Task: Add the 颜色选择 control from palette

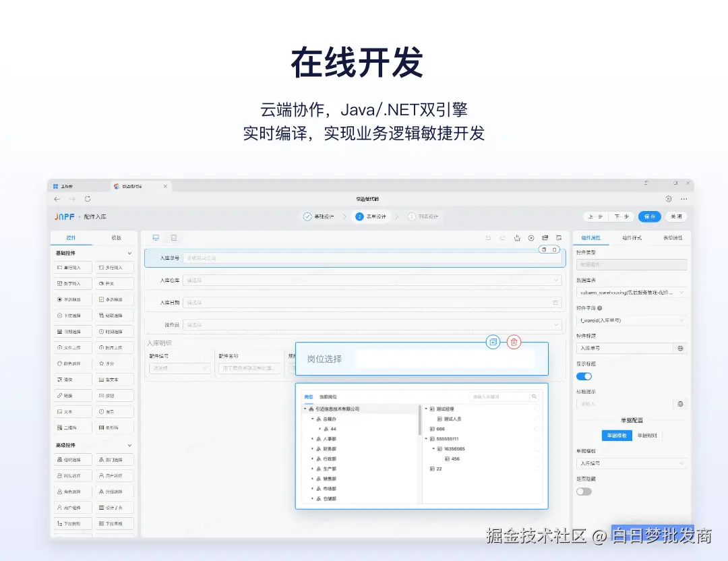Action: coord(73,363)
